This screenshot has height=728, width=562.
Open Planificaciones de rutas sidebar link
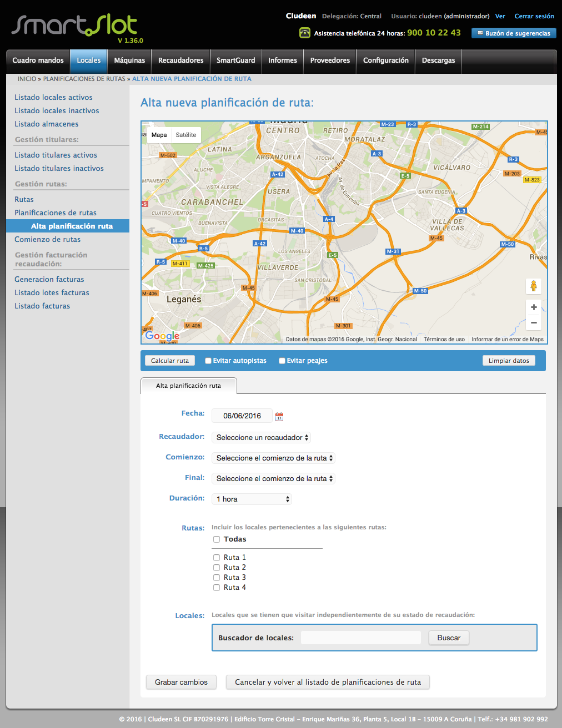click(x=56, y=213)
